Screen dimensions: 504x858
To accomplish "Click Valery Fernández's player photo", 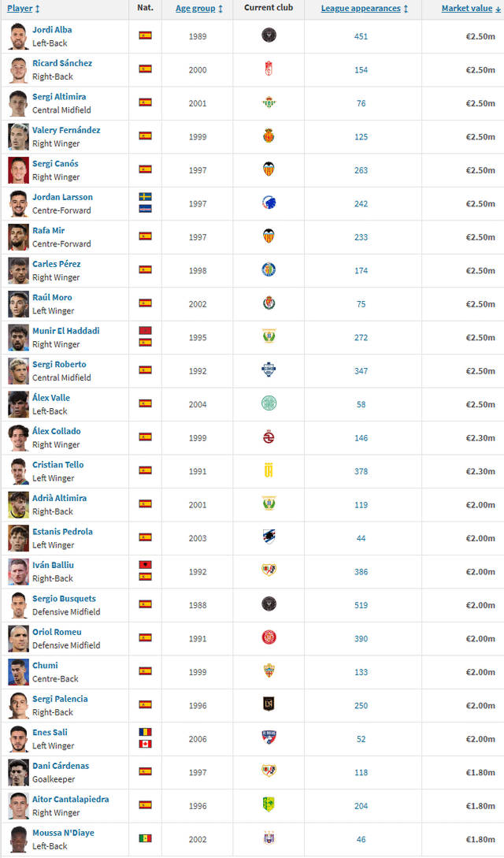I will point(19,137).
